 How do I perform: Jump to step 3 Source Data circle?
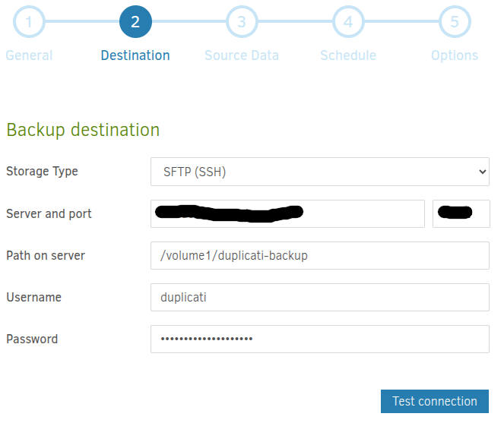[242, 22]
